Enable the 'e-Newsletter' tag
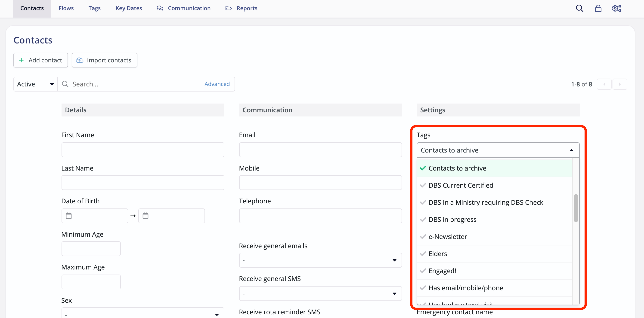Screen dimensions: 644x318 click(448, 236)
